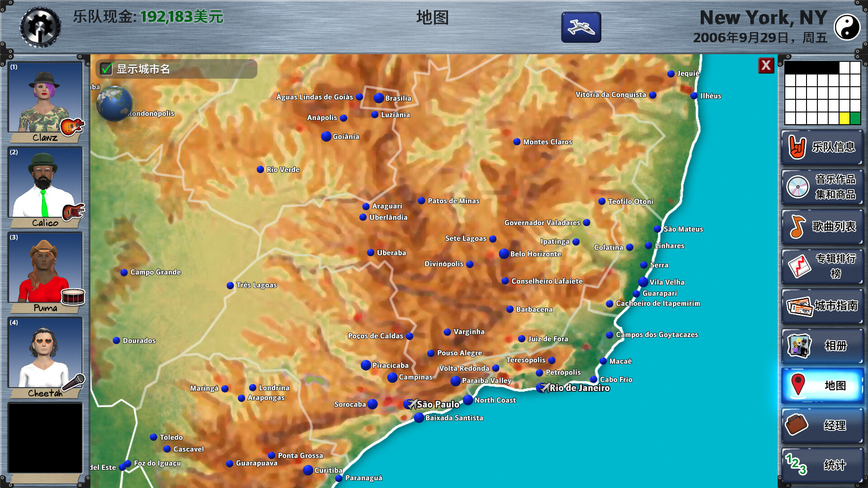
Task: Open 乐队信息 band info menu
Action: point(822,147)
